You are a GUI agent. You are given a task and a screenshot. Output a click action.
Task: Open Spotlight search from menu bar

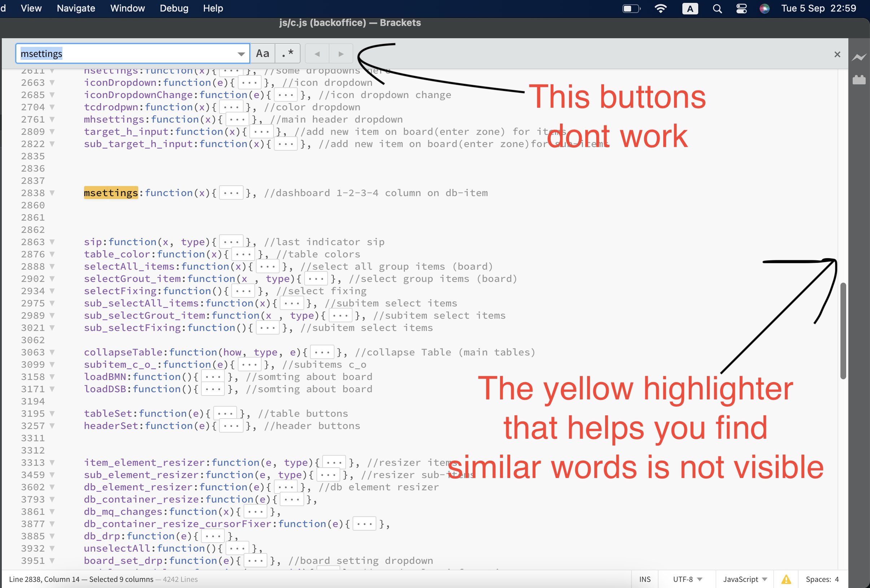[x=717, y=8]
